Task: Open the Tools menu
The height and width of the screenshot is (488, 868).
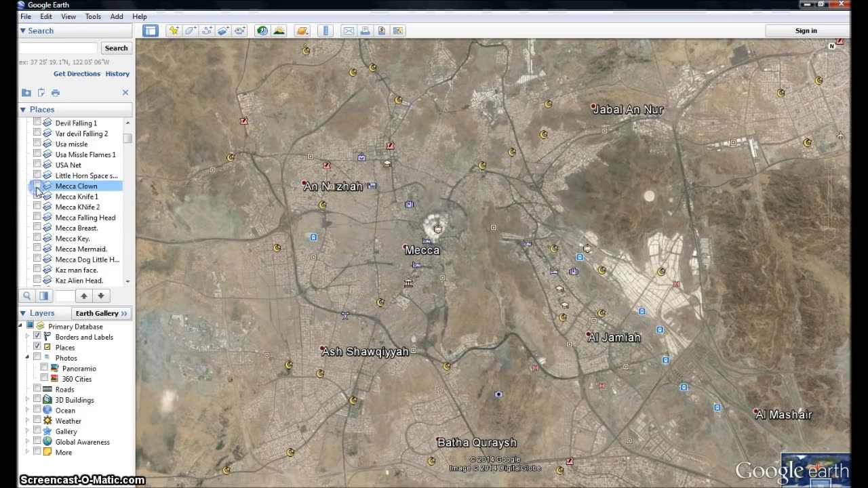Action: [x=93, y=16]
